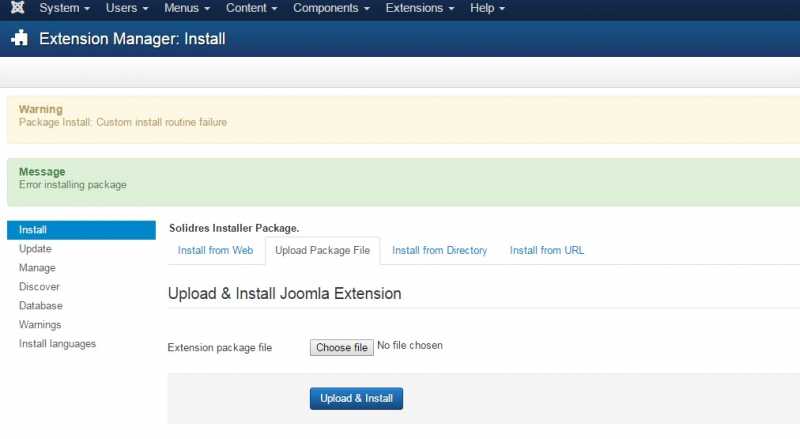This screenshot has height=439, width=800.
Task: Open the Extensions menu
Action: [x=419, y=8]
